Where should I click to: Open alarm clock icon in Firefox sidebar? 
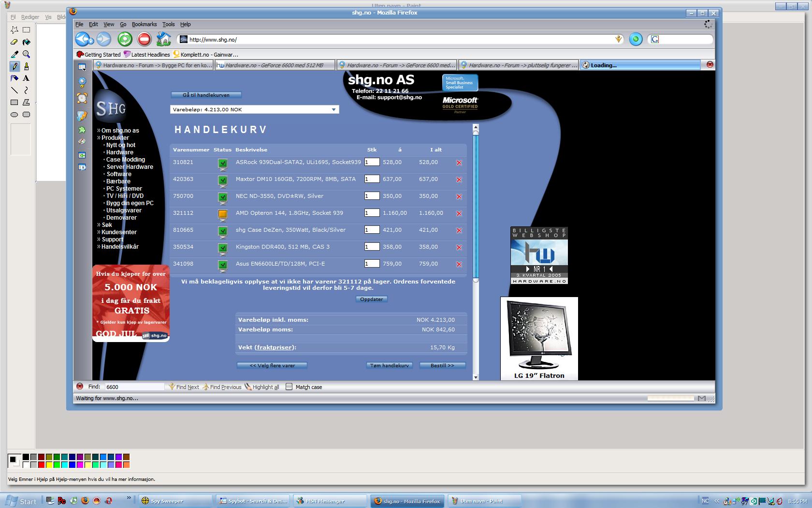82,98
